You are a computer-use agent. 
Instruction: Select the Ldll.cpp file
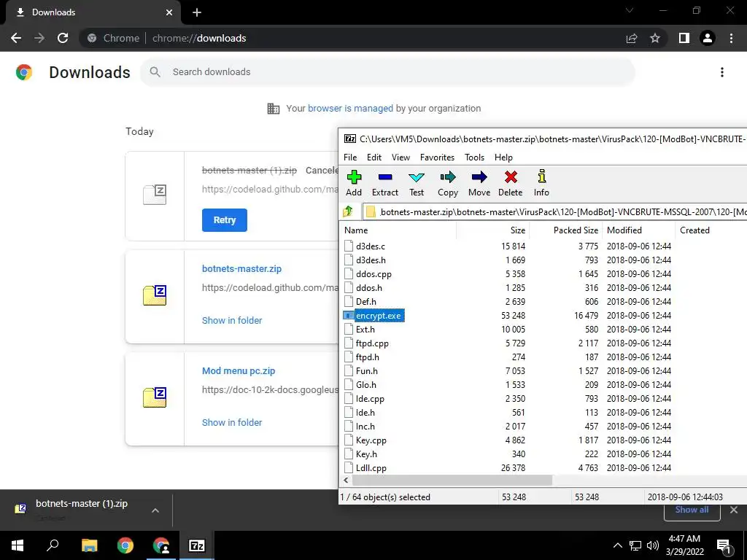[x=371, y=467]
